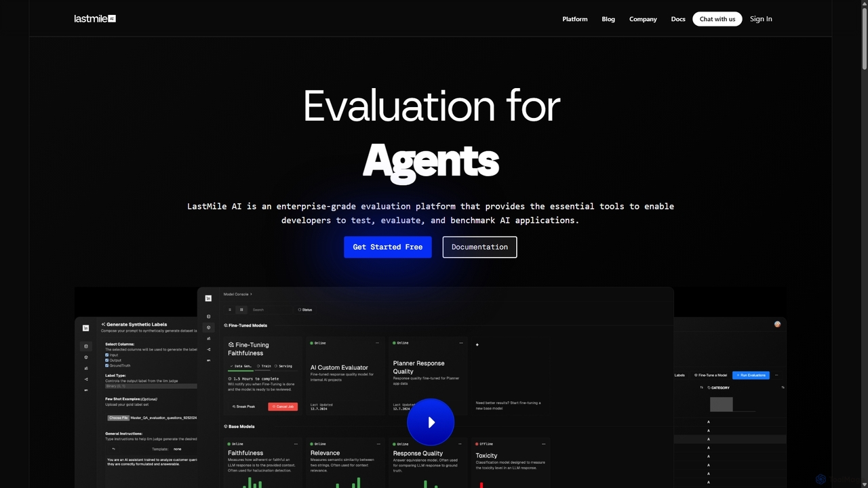Click the lm logo in the Model Console sidebar
Screen dimensions: 868x488
coord(208,298)
